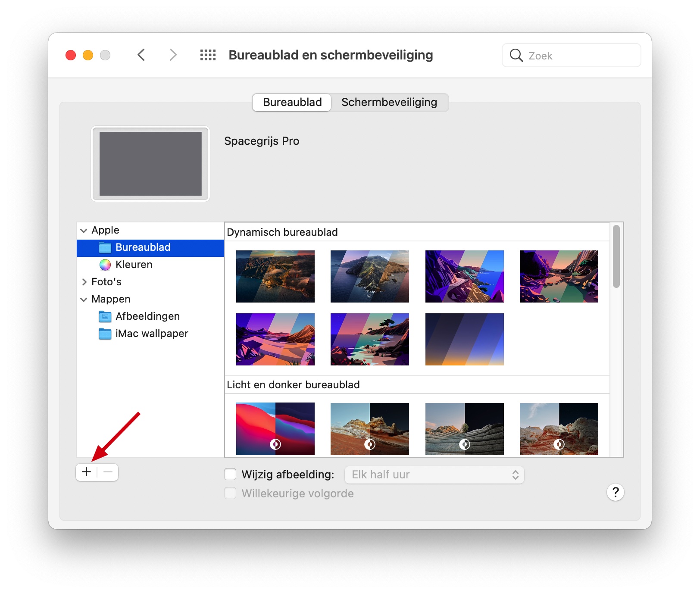Image resolution: width=700 pixels, height=593 pixels.
Task: Click the Afbeeldingen folder icon
Action: tap(105, 316)
